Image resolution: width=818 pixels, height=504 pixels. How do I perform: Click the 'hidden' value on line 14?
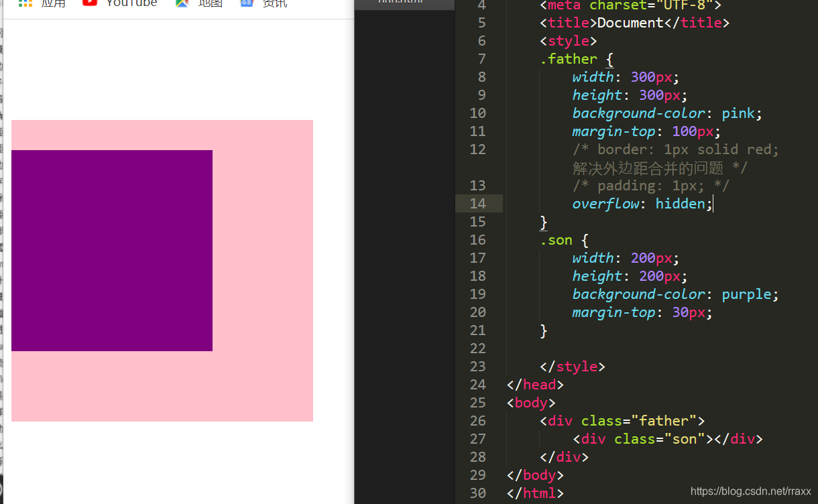(681, 204)
